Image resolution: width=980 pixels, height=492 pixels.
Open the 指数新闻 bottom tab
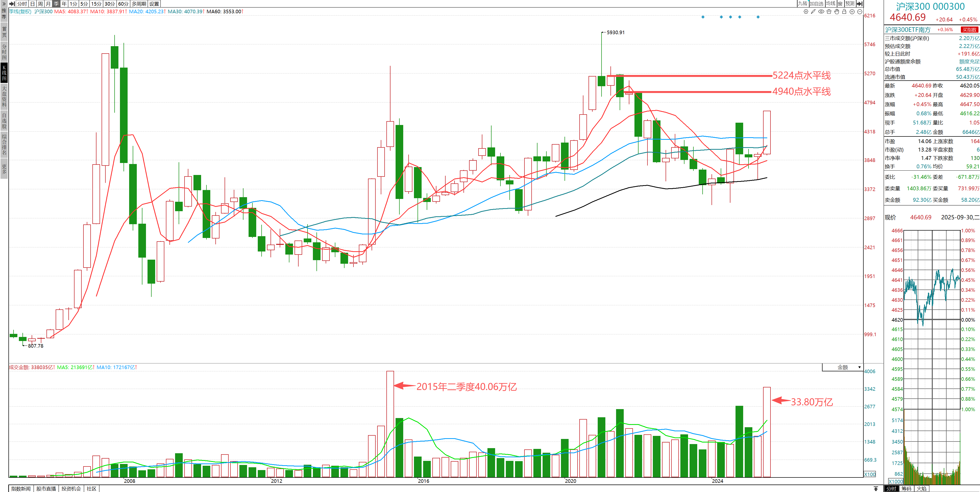tap(21, 489)
